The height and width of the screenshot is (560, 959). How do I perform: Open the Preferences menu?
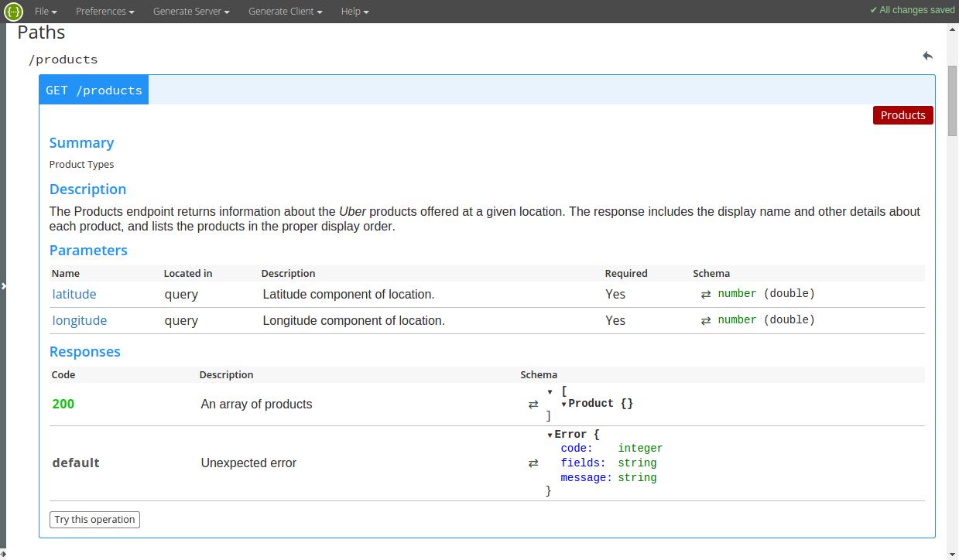pyautogui.click(x=104, y=12)
